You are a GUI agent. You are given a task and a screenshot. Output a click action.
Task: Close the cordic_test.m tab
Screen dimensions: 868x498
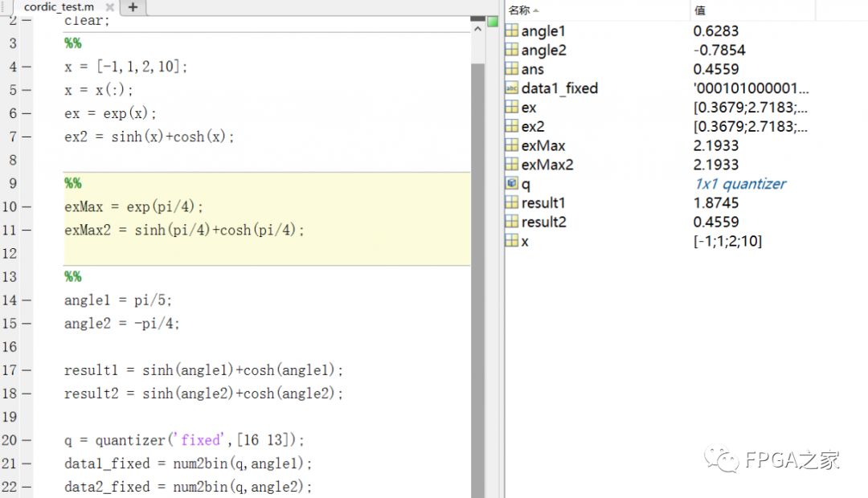click(109, 7)
